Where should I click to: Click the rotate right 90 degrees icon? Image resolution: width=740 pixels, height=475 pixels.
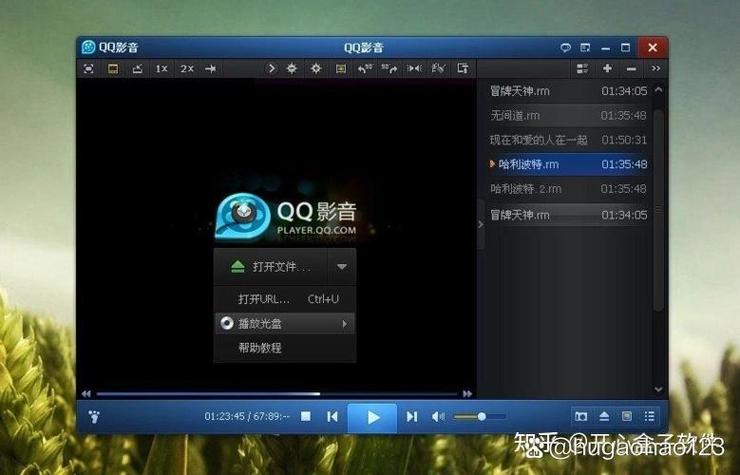click(x=389, y=69)
